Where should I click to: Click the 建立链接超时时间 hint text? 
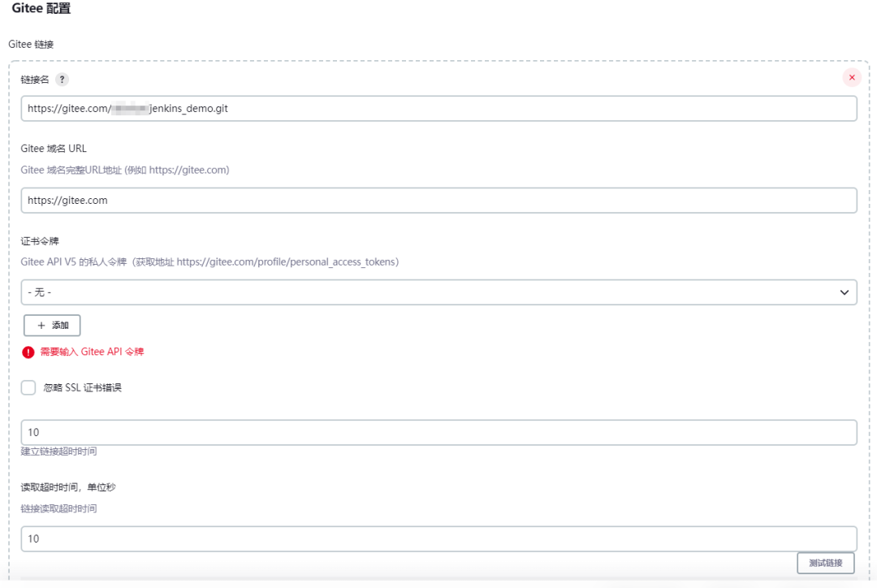(x=58, y=452)
